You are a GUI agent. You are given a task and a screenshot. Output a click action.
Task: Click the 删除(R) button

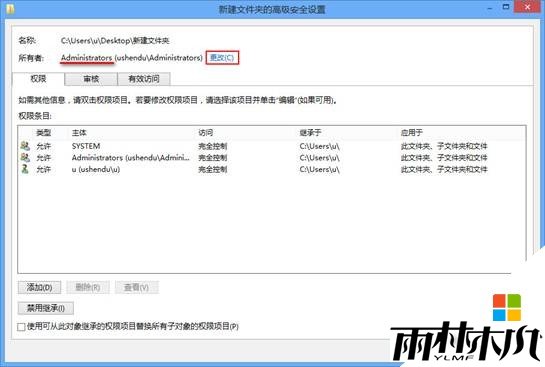tap(88, 287)
